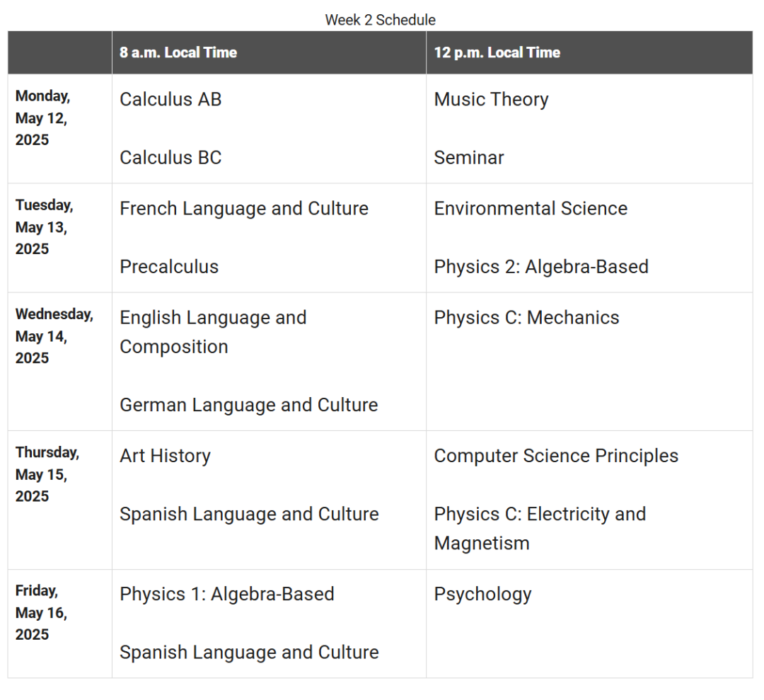This screenshot has width=764, height=700.
Task: Click German Language and Culture
Action: click(x=249, y=406)
